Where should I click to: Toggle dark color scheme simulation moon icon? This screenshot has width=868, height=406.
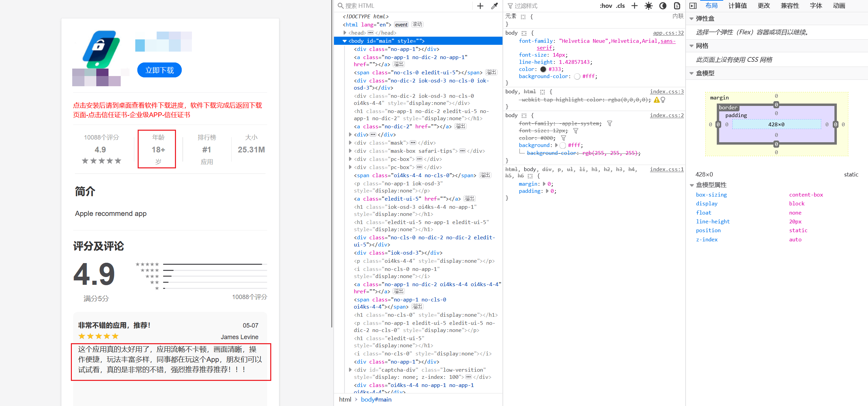click(663, 6)
